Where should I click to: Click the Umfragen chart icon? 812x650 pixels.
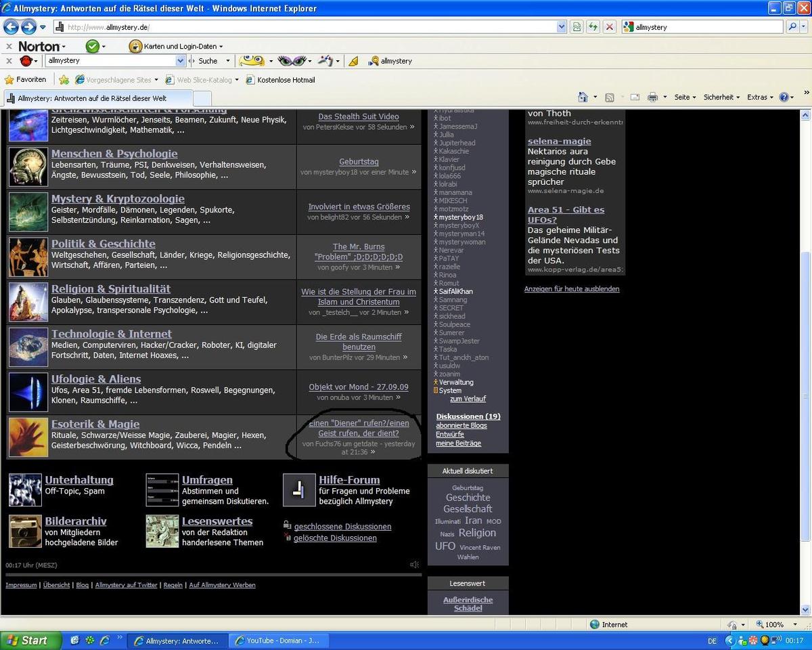pos(162,490)
